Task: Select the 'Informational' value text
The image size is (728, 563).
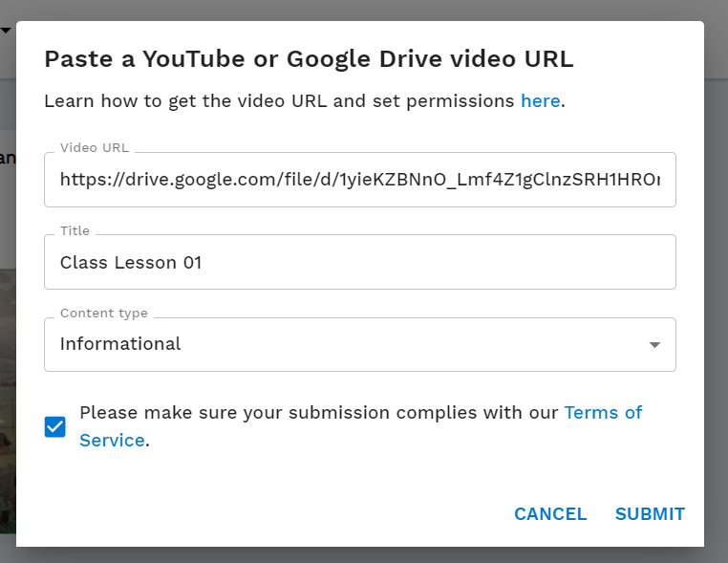Action: [x=120, y=344]
